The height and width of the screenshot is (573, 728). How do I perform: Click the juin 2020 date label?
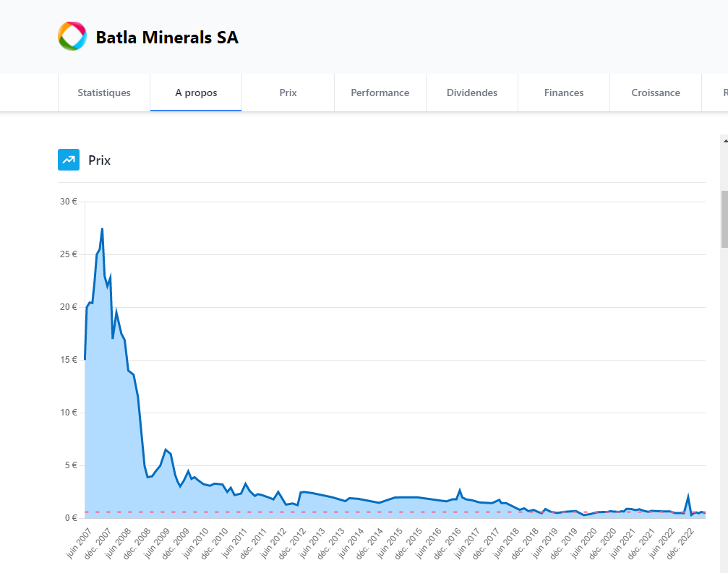pos(584,543)
